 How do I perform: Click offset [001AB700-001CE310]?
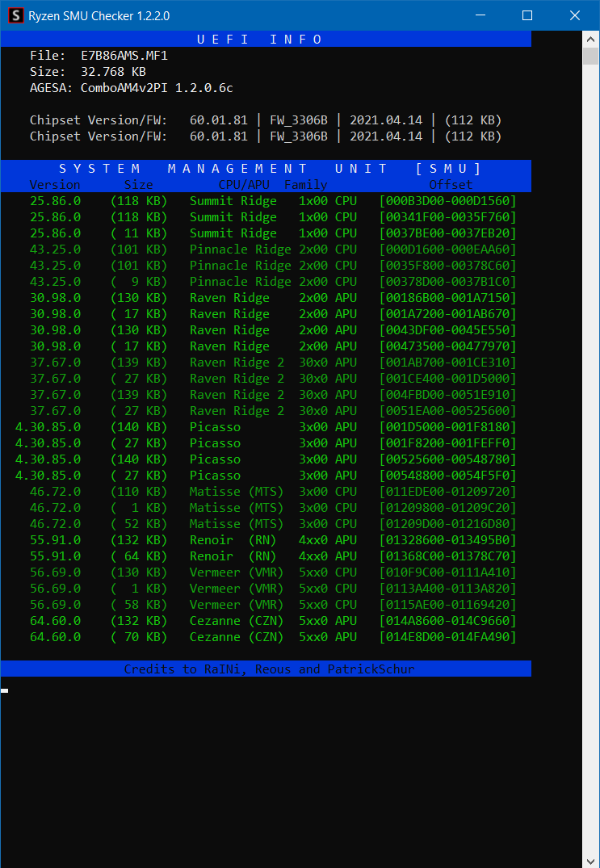(448, 363)
